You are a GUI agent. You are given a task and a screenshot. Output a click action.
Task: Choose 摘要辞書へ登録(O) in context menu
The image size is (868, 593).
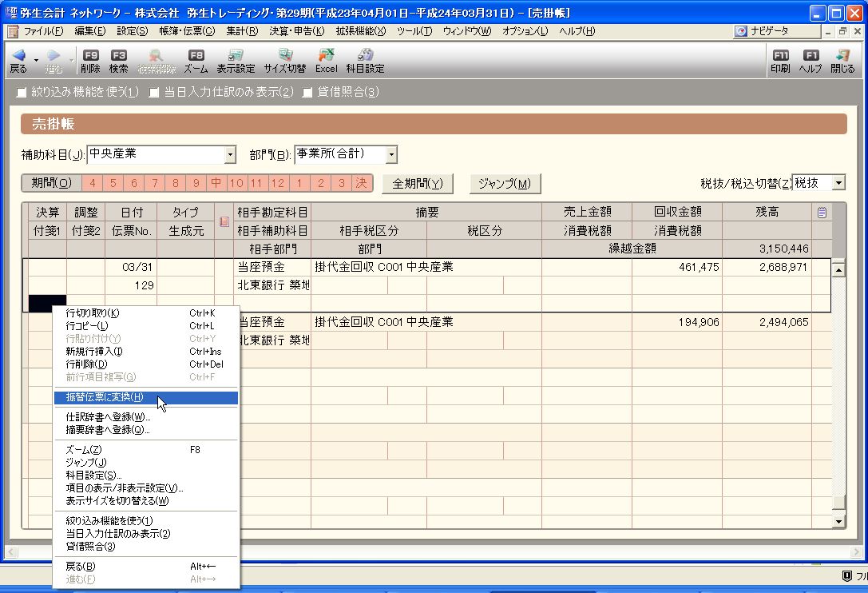click(x=146, y=429)
